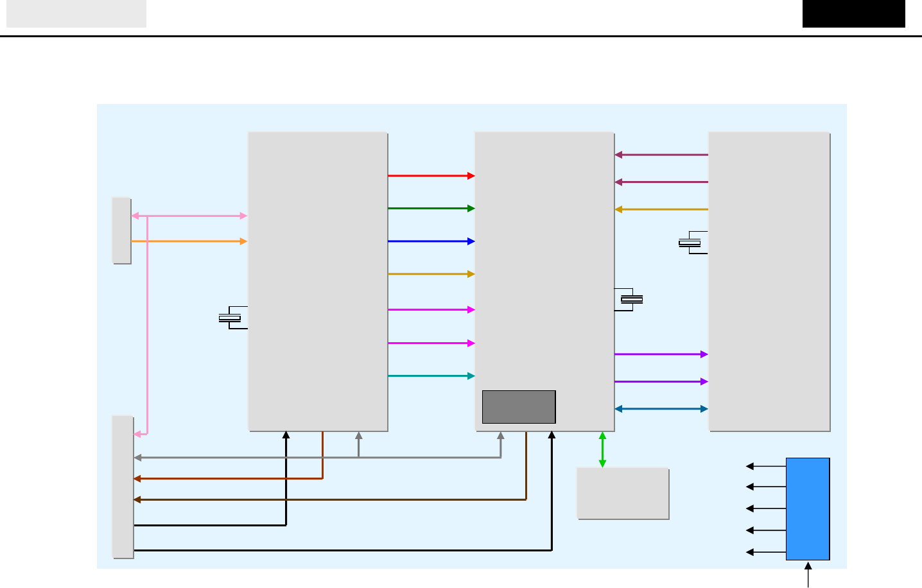Click the dark gray box inside center block

tap(519, 407)
